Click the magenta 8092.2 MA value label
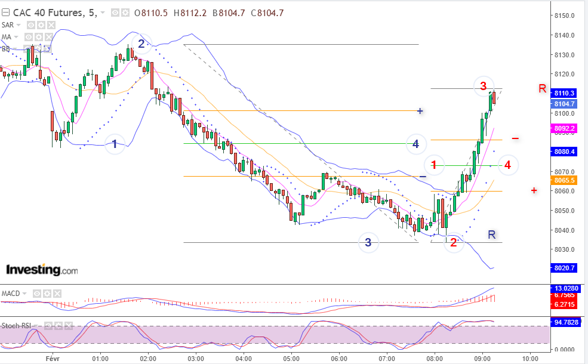The height and width of the screenshot is (364, 588). pyautogui.click(x=564, y=128)
